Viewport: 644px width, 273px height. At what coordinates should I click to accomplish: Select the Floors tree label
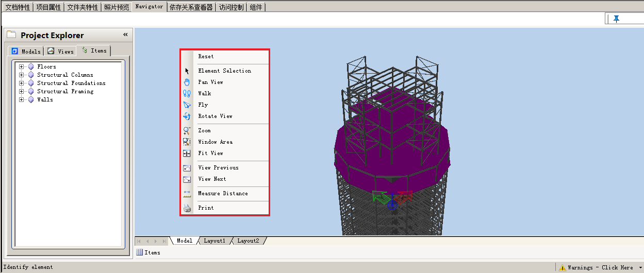[46, 66]
